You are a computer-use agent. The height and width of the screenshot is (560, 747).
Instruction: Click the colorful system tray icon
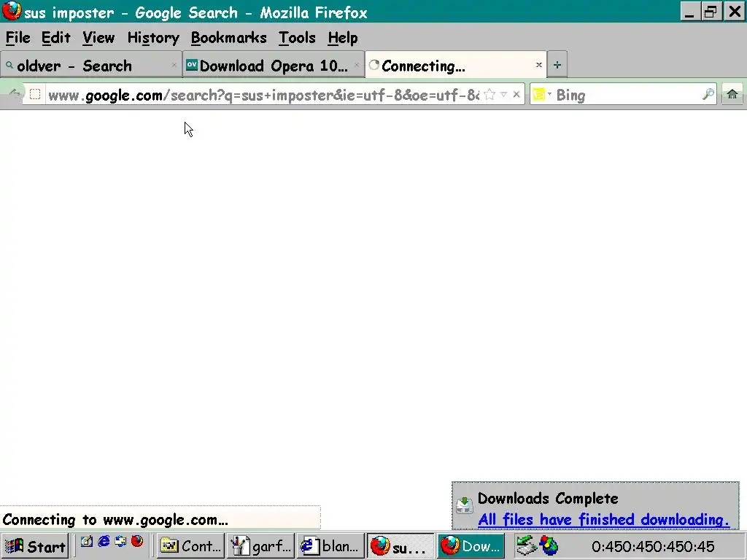tap(549, 545)
